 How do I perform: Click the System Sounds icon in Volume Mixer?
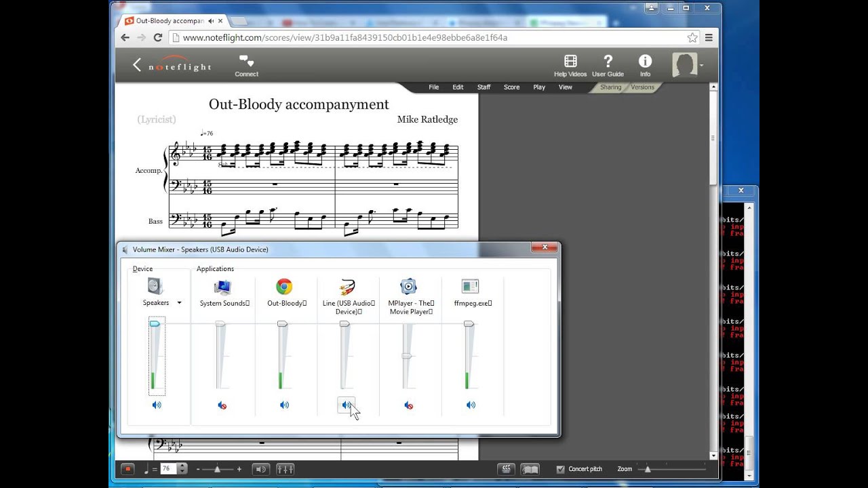click(222, 287)
